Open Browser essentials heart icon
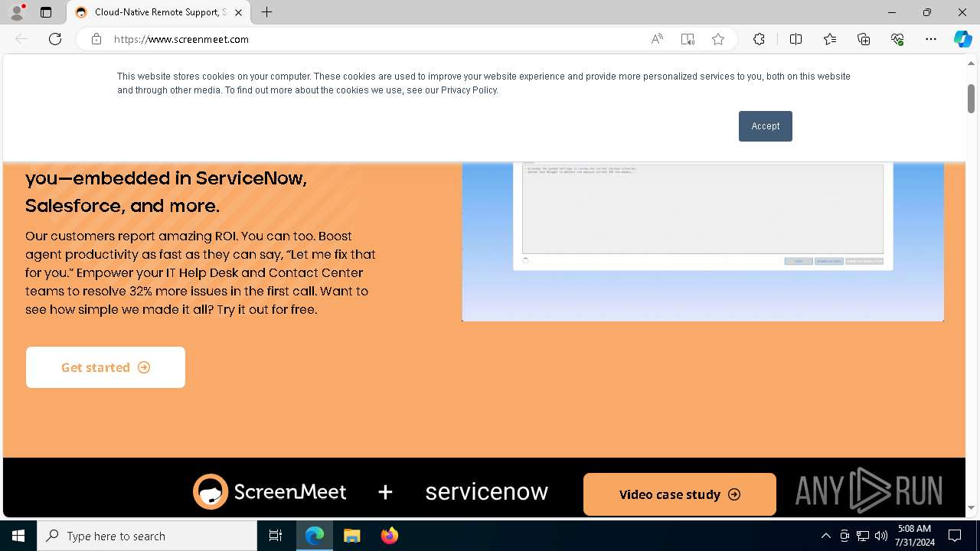This screenshot has width=980, height=551. point(897,39)
